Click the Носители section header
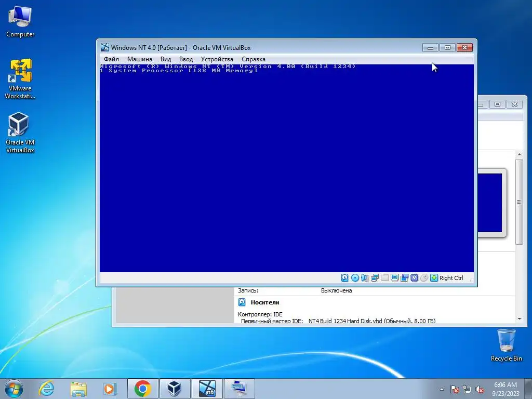 click(x=264, y=302)
